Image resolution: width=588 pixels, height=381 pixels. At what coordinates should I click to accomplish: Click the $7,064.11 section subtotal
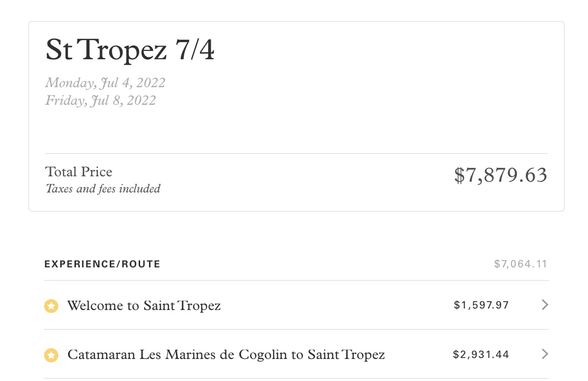[x=520, y=264]
